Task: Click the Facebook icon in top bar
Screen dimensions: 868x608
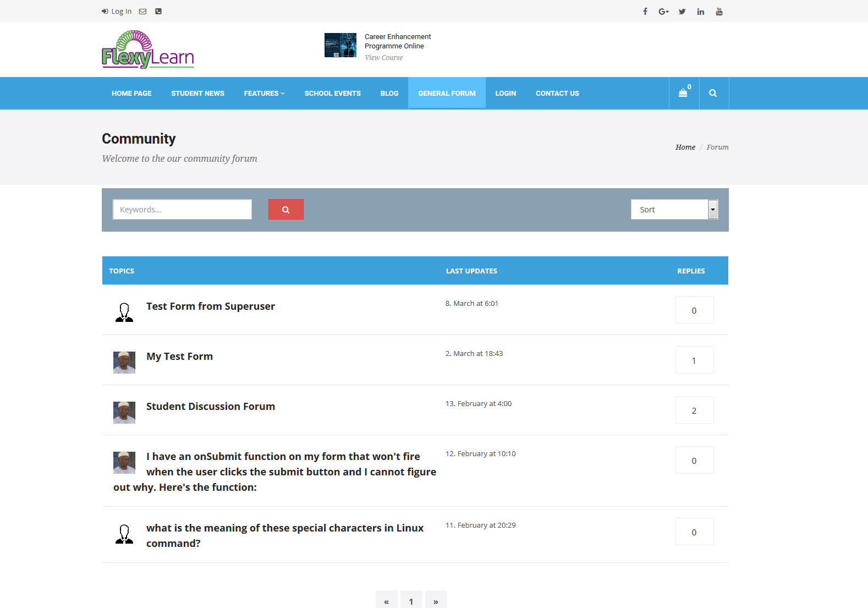Action: click(x=645, y=12)
